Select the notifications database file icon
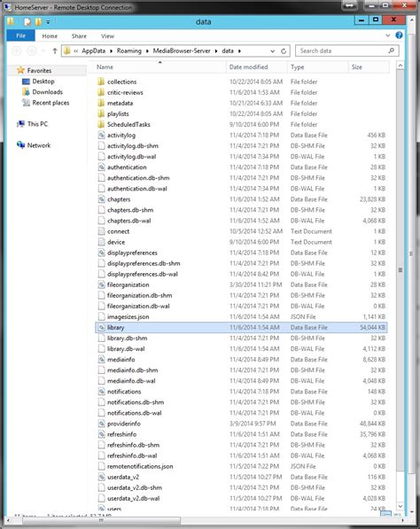Image resolution: width=420 pixels, height=529 pixels. click(101, 392)
